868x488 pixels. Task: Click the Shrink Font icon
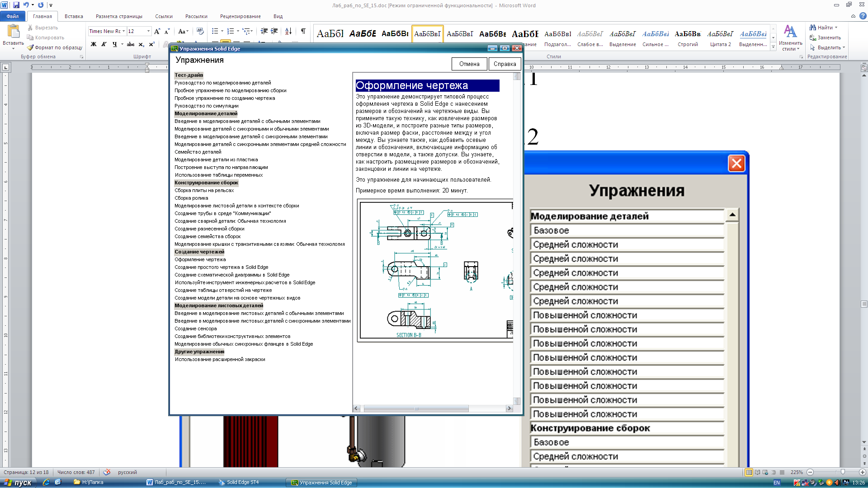pos(167,31)
